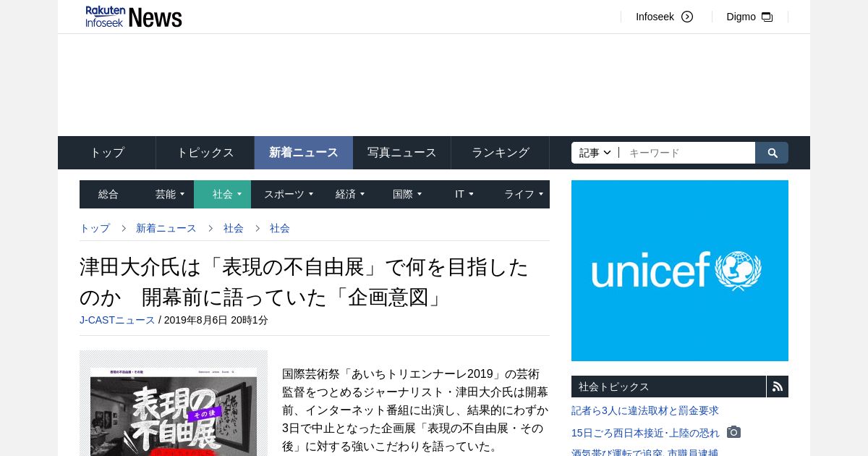Click the camera icon next to 15日ごろ西日本接近
Screen dimensions: 868x456
point(733,432)
